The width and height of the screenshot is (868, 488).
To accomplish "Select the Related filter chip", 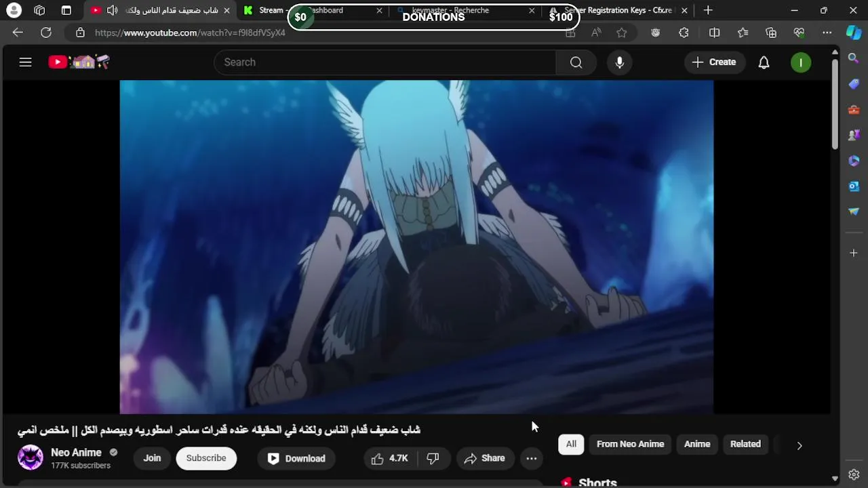I will pos(745,444).
